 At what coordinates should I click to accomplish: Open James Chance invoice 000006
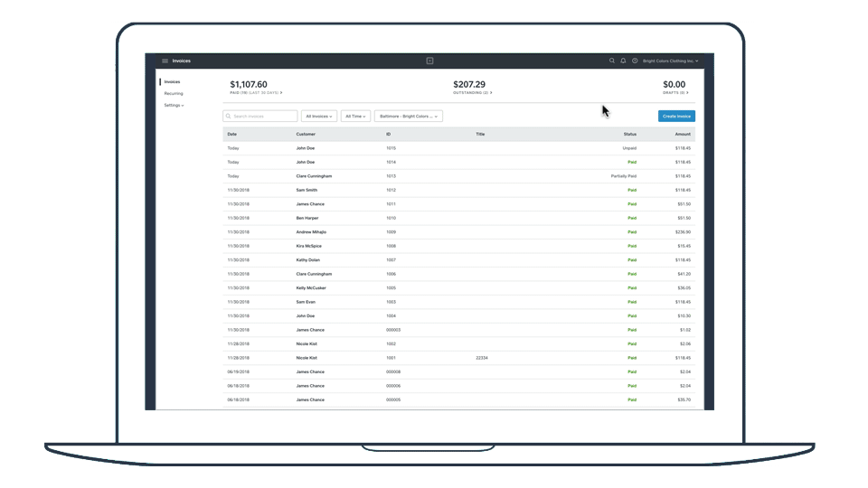pos(459,386)
